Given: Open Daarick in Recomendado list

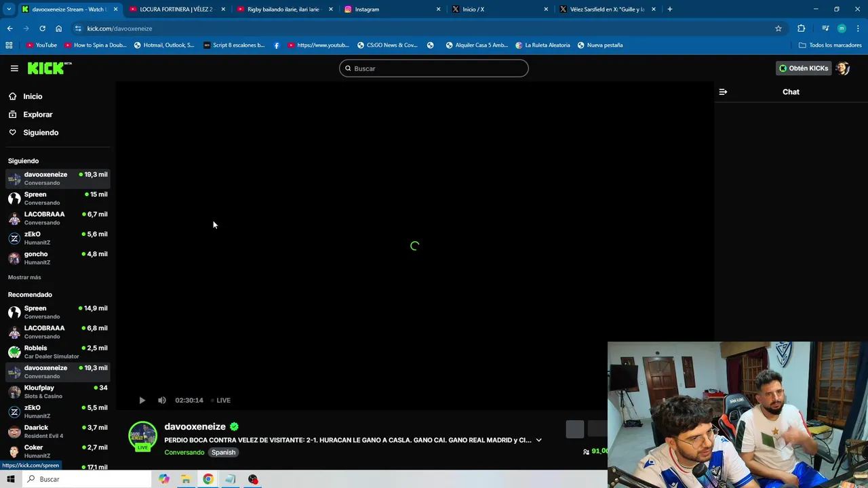Looking at the screenshot, I should tap(58, 432).
